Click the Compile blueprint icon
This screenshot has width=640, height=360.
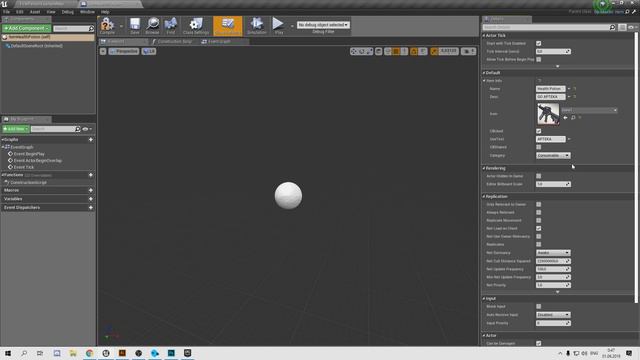(x=107, y=25)
